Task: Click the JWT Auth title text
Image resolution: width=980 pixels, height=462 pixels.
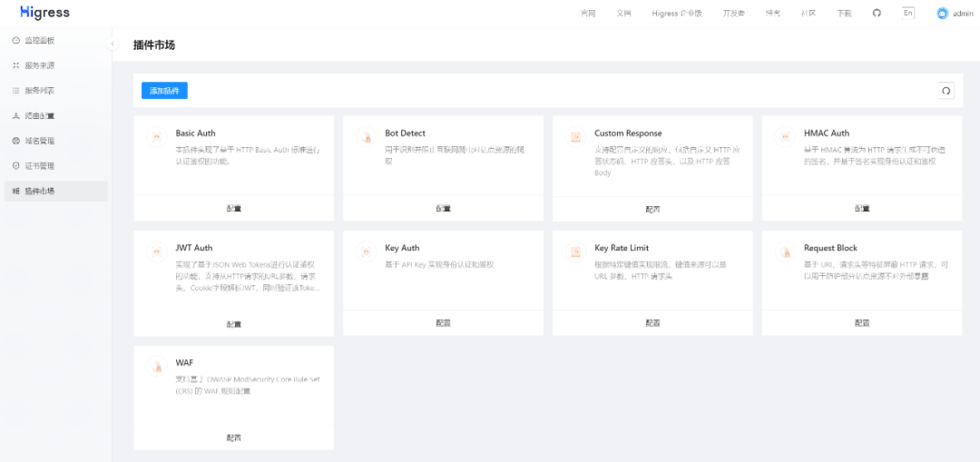Action: [x=194, y=248]
